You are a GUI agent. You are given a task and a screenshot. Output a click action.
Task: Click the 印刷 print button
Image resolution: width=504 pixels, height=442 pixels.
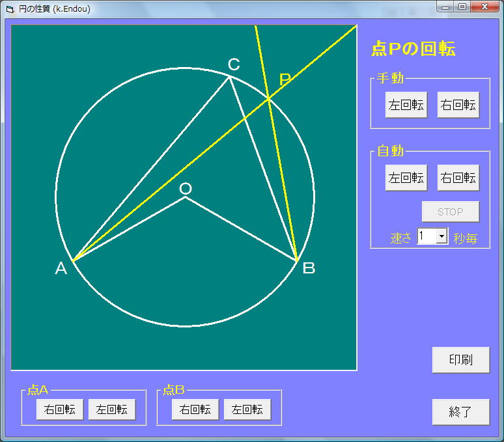(x=461, y=360)
